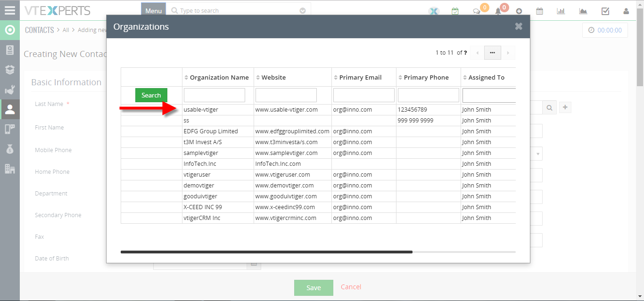Select samplevtiger organization
644x301 pixels.
(x=201, y=153)
